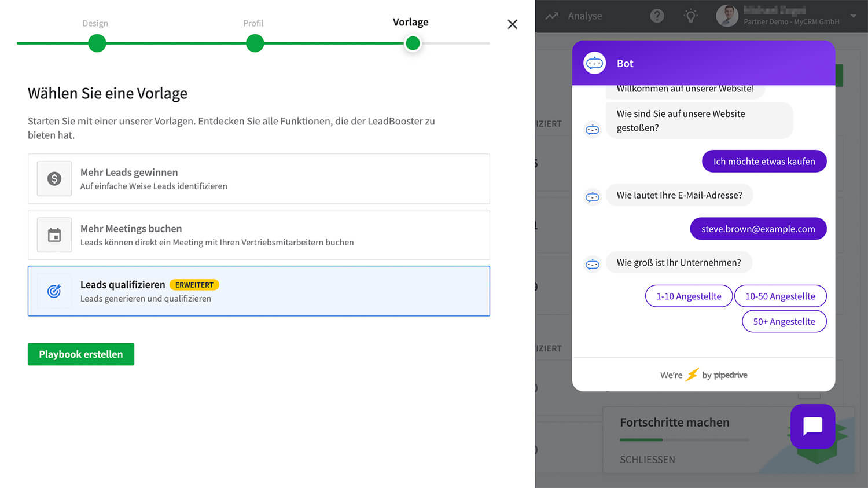Select the Mehr Leads gewinnen template
The width and height of the screenshot is (868, 488).
(259, 179)
